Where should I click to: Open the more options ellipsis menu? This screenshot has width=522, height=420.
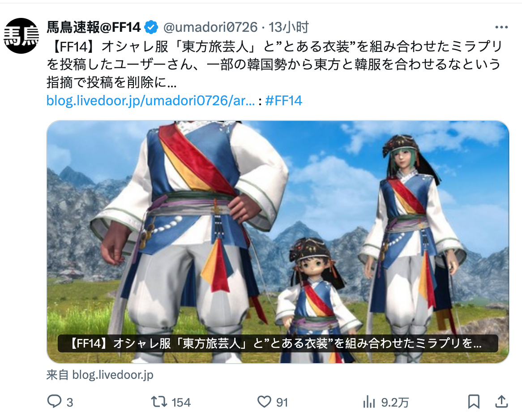[x=501, y=27]
